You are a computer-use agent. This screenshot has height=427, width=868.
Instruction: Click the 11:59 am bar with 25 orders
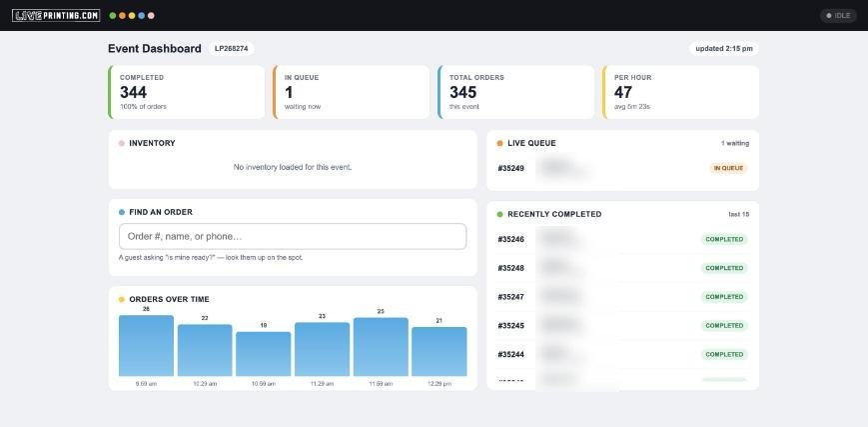(x=381, y=347)
